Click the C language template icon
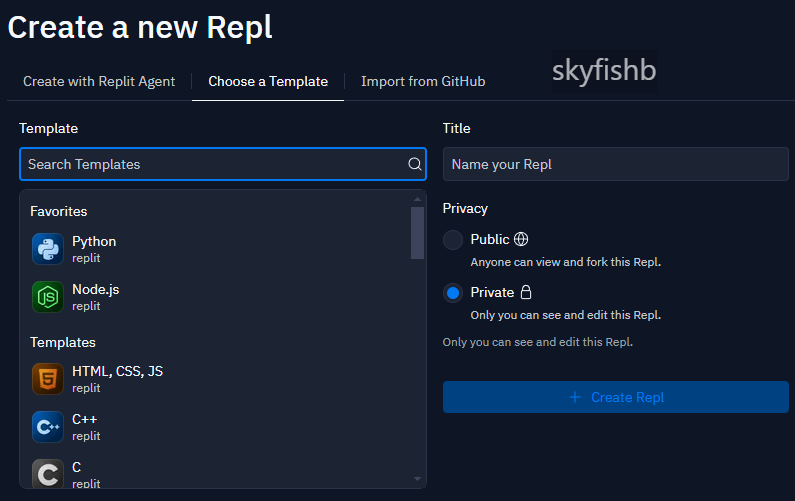795x501 pixels. click(x=48, y=474)
